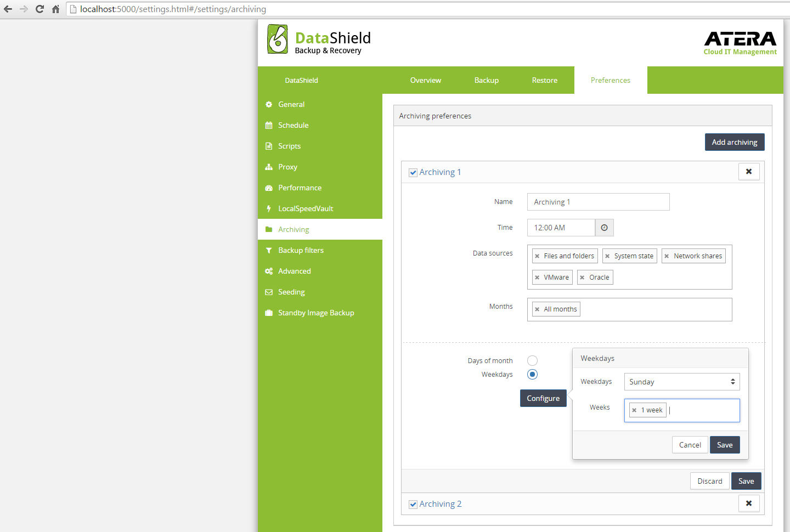Remove the Oracle data source tag
Image resolution: width=790 pixels, height=532 pixels.
pos(582,278)
